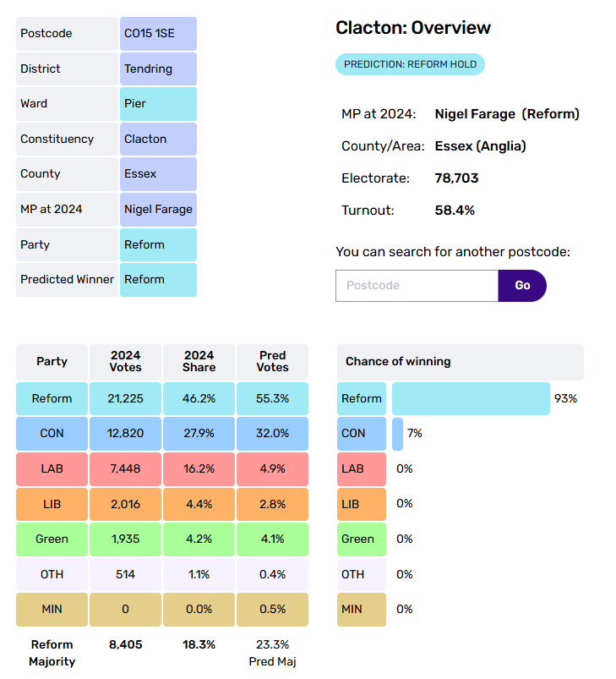Click the CO15 1SE postcode cell
616x679 pixels.
tap(158, 34)
